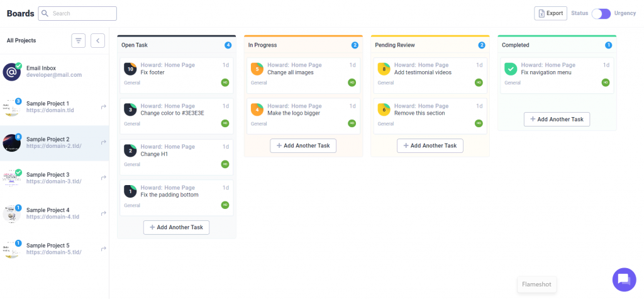Select the Sample Project 2 thumbnail

click(x=11, y=143)
